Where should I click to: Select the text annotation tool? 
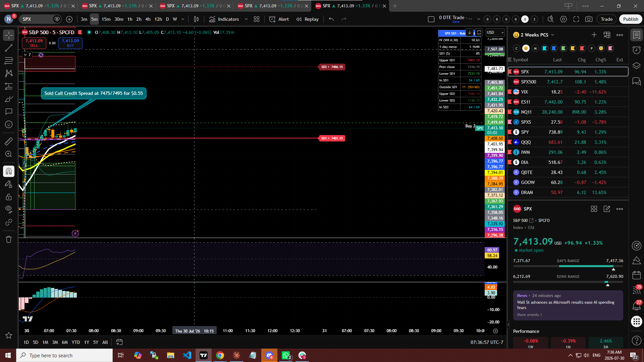coord(9,112)
